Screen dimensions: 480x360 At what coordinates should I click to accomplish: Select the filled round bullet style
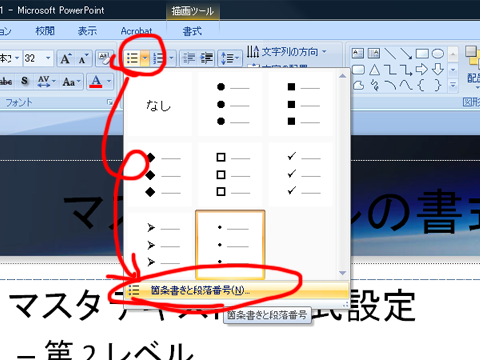[x=230, y=105]
